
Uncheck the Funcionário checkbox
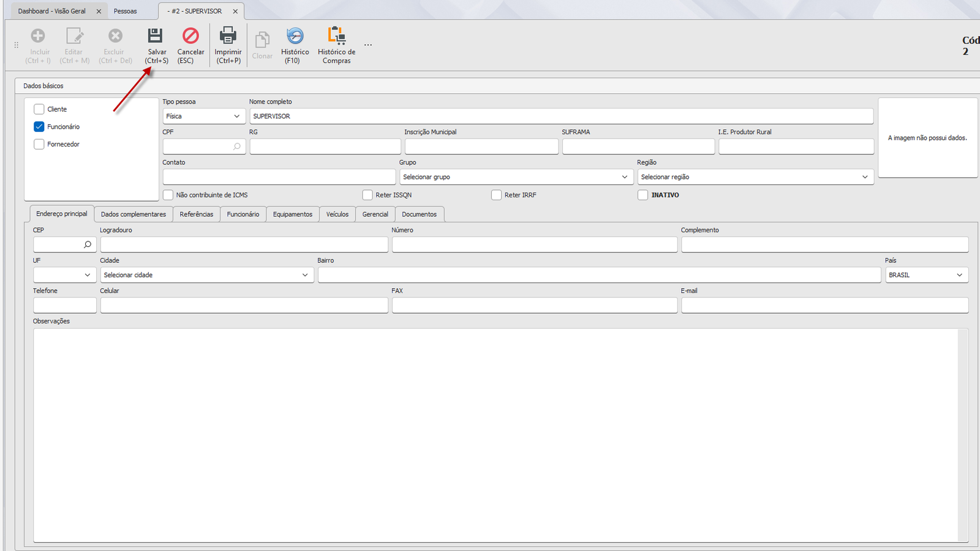(39, 127)
